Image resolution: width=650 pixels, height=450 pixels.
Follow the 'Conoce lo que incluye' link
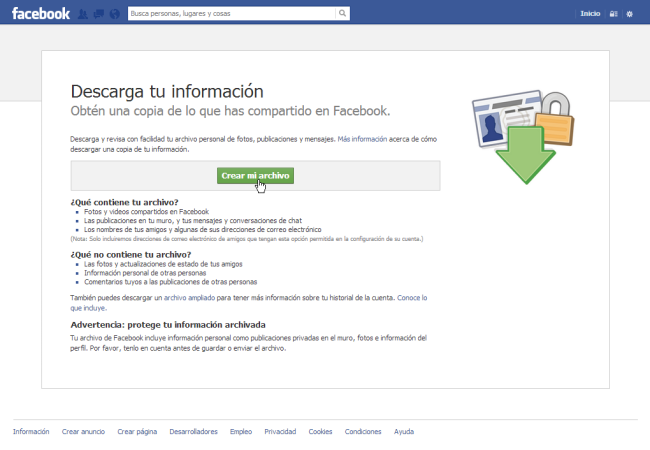pos(412,298)
